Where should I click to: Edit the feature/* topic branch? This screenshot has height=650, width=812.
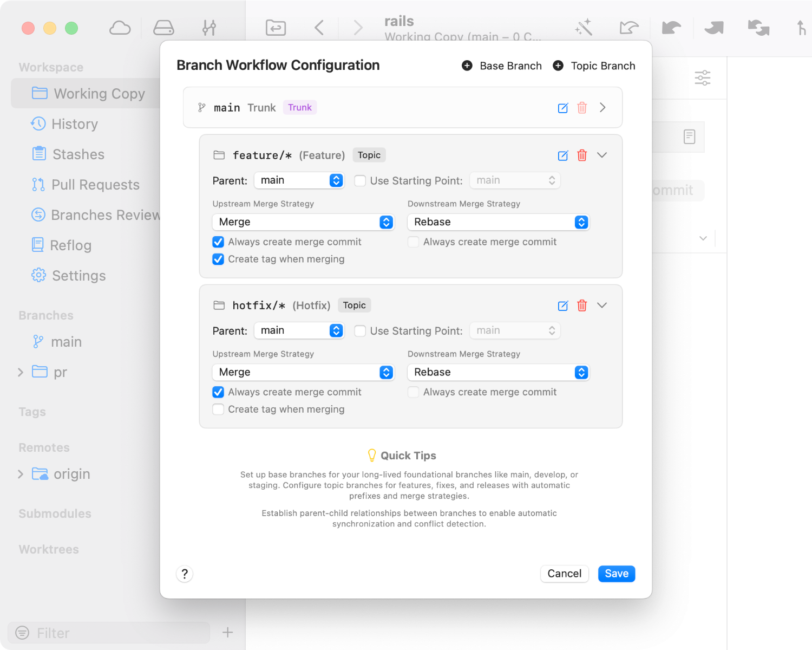(563, 155)
